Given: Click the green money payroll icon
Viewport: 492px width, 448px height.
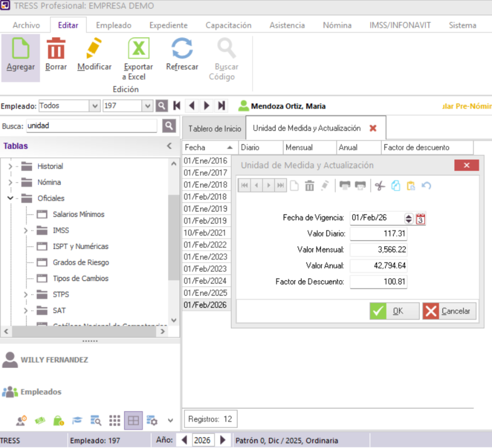Looking at the screenshot, I should pos(40,421).
